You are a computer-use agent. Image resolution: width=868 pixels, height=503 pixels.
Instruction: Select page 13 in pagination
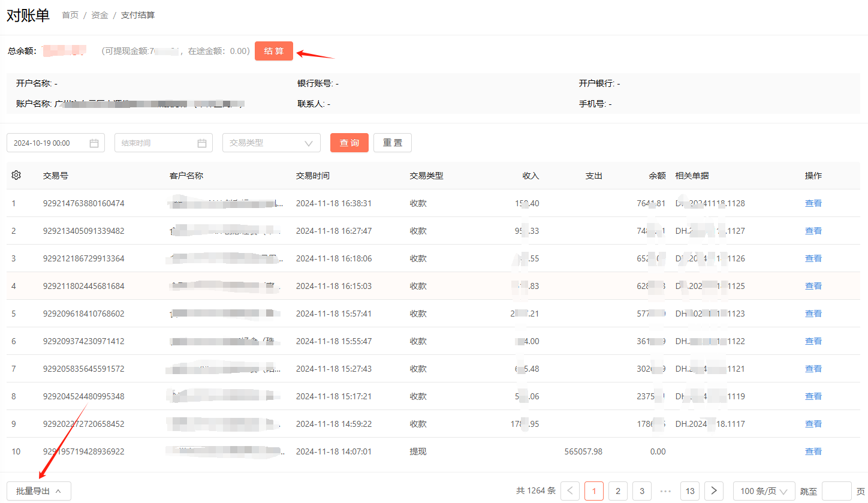[x=690, y=491]
